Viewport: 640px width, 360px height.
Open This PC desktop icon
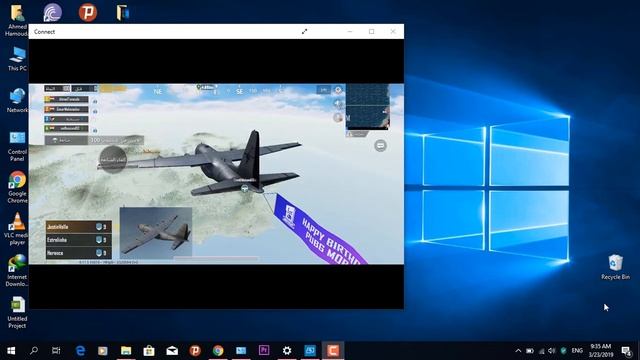[17, 59]
